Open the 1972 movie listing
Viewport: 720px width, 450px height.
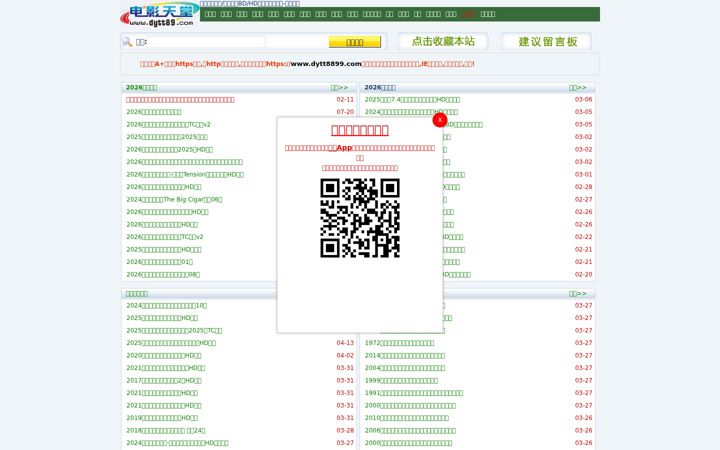[399, 343]
